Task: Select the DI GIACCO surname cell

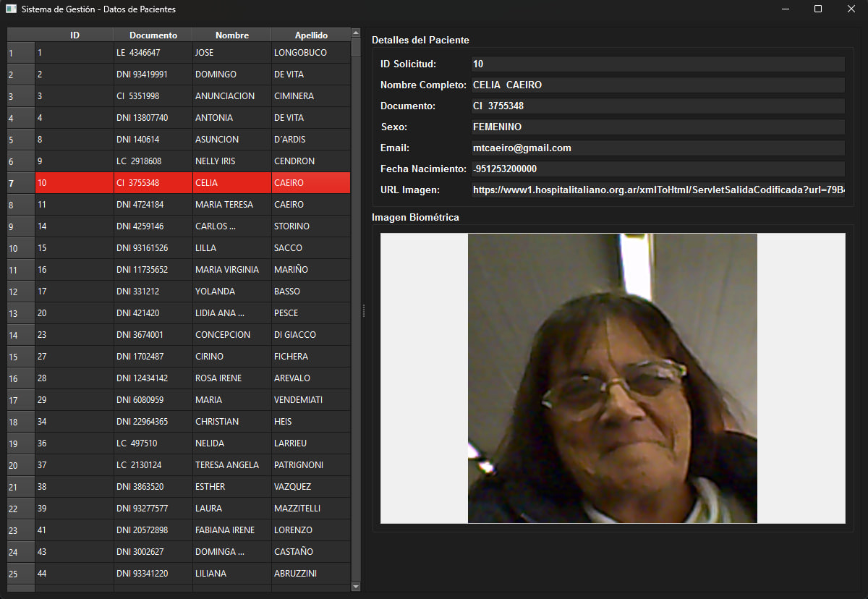Action: tap(311, 335)
